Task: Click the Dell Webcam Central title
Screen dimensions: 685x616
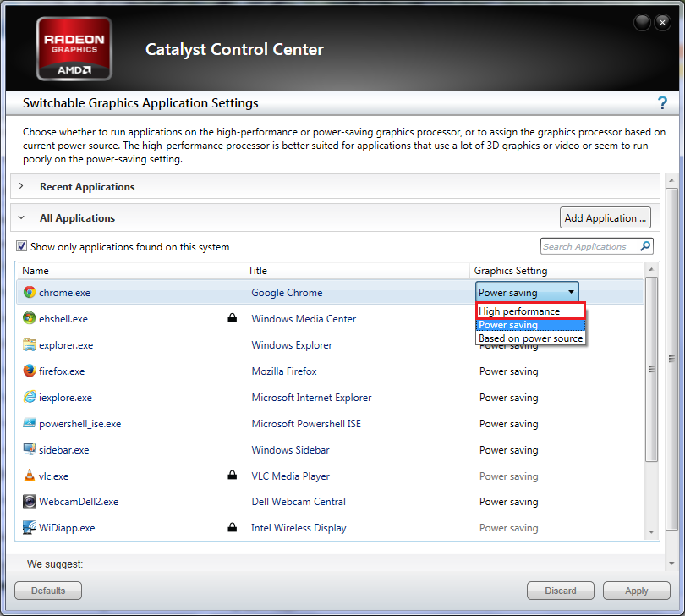Action: tap(299, 502)
